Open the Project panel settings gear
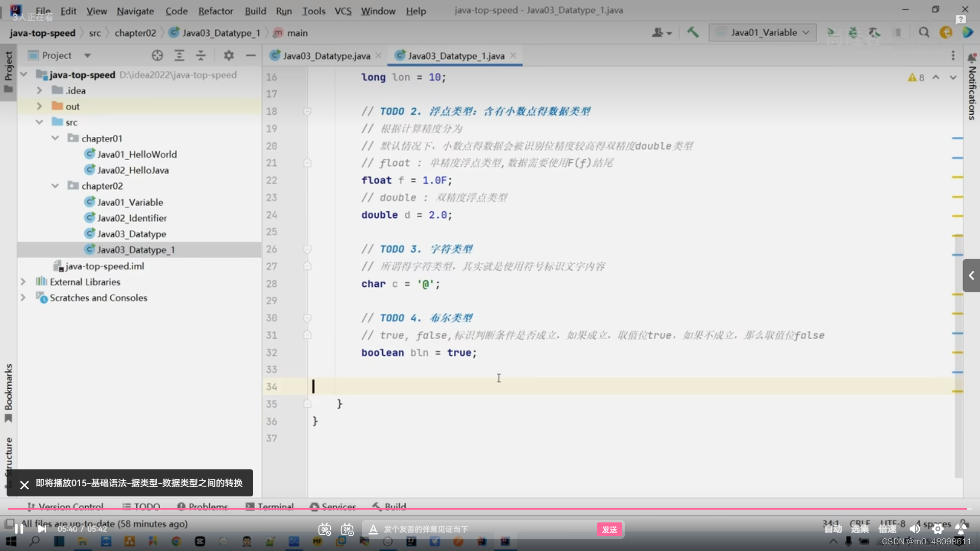980x551 pixels. [x=228, y=55]
